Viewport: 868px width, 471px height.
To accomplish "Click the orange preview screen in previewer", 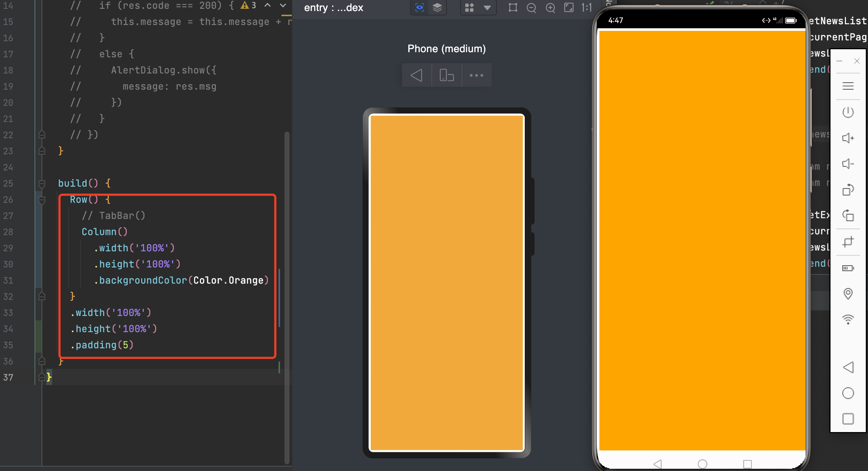I will coord(446,283).
